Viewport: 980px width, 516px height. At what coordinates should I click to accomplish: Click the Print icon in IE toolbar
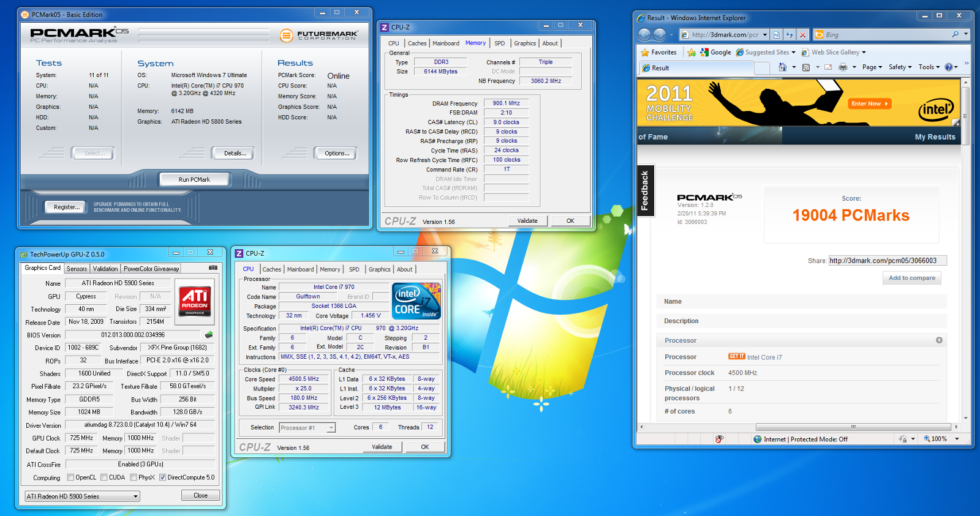coord(843,67)
